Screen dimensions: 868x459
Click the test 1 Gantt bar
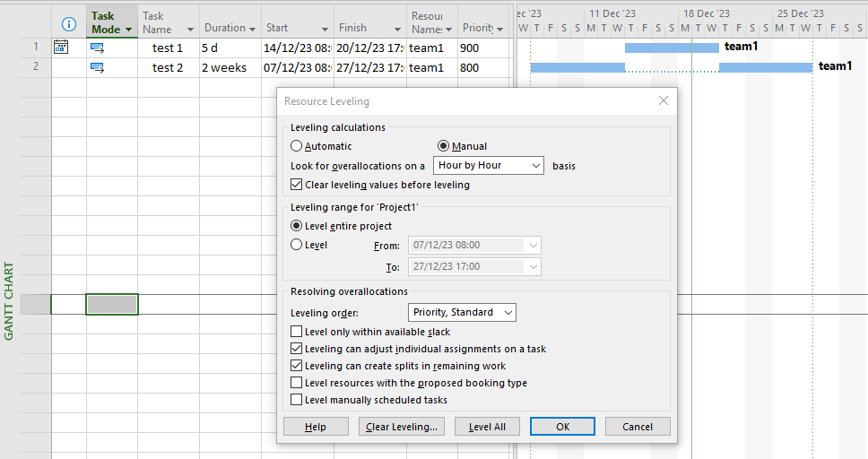pyautogui.click(x=672, y=48)
